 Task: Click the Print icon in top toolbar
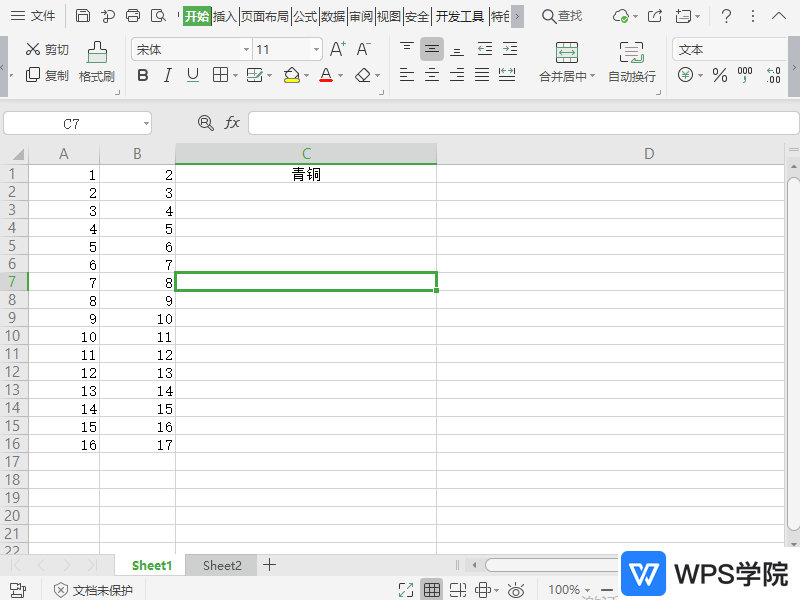click(x=133, y=16)
